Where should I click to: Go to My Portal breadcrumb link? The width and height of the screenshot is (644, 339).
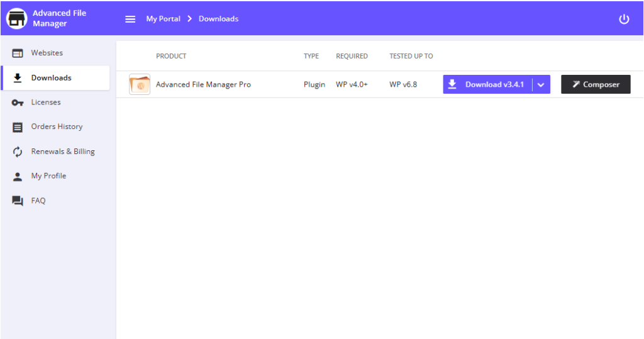[163, 19]
